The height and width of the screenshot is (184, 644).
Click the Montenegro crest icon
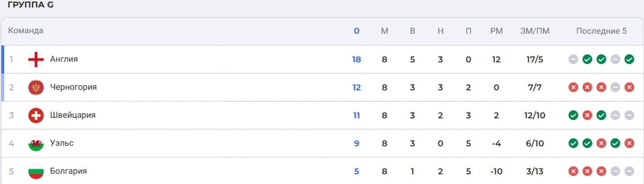click(x=36, y=87)
